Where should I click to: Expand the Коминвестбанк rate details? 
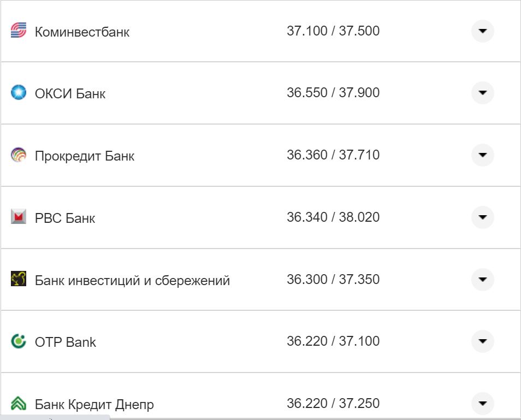tap(483, 31)
